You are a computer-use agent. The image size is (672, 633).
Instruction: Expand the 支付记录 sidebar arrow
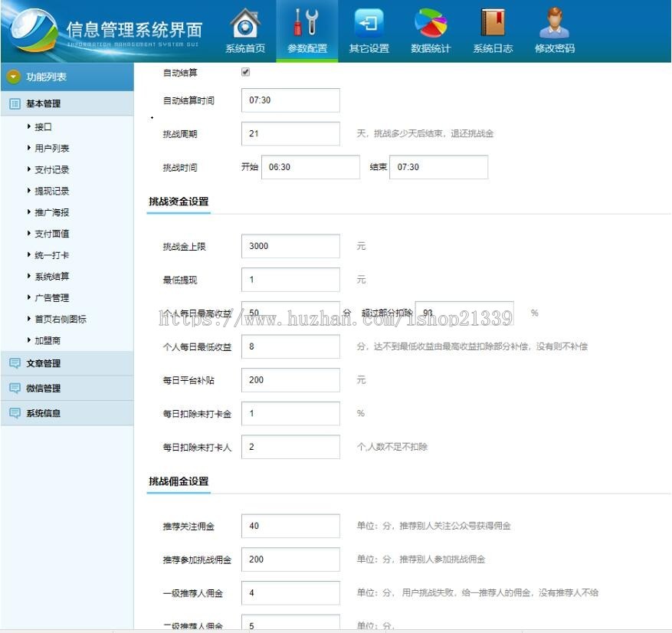[28, 169]
